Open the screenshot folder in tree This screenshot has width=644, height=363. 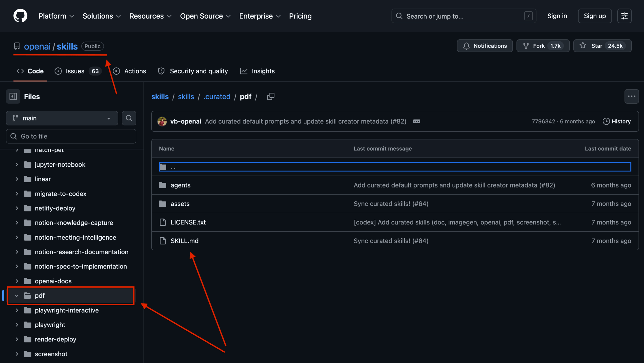pos(51,354)
